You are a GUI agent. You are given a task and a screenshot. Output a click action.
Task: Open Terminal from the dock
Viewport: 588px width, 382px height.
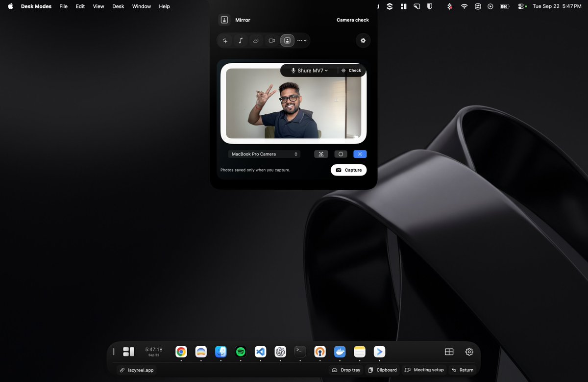pyautogui.click(x=300, y=351)
